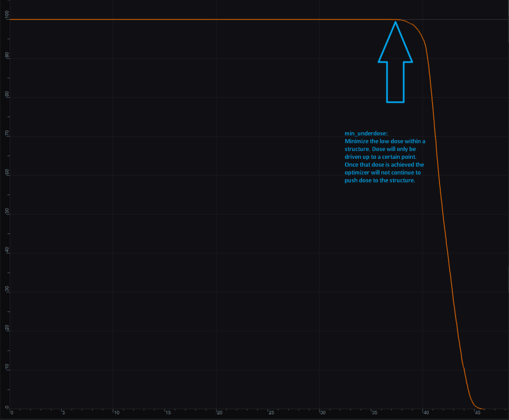Click the min_underdose heading text
Viewport: 509px width, 420px height.
click(366, 133)
